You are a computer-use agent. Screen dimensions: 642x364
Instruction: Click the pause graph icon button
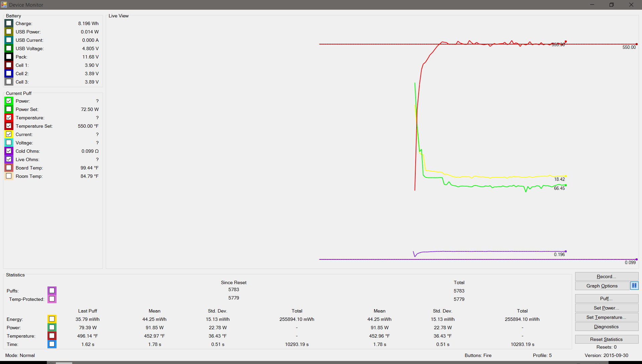pyautogui.click(x=634, y=286)
